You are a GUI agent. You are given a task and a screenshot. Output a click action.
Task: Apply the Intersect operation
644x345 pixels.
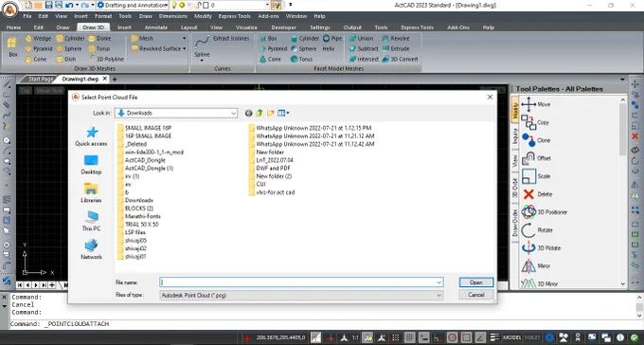(364, 59)
